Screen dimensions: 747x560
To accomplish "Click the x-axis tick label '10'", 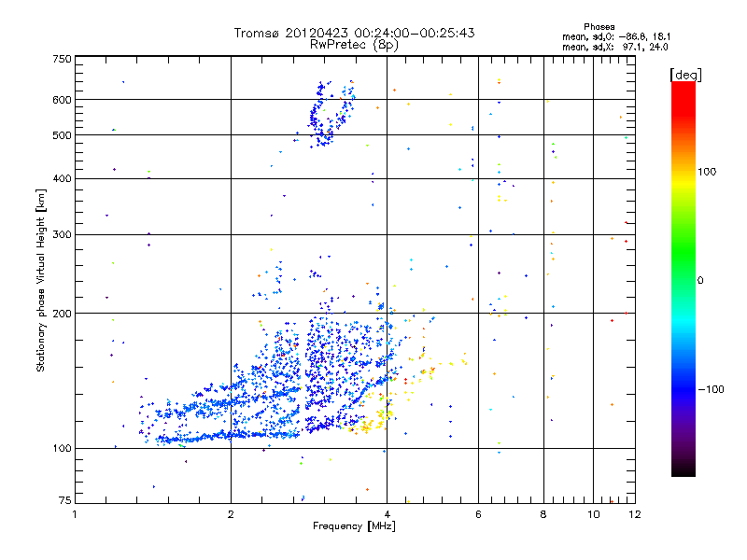I will [594, 515].
